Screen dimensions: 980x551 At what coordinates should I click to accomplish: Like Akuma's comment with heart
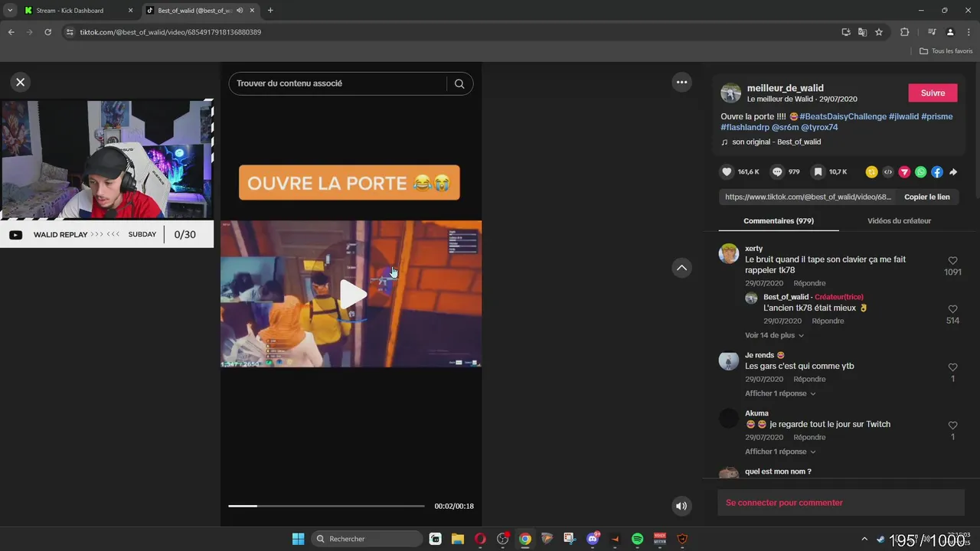[952, 425]
